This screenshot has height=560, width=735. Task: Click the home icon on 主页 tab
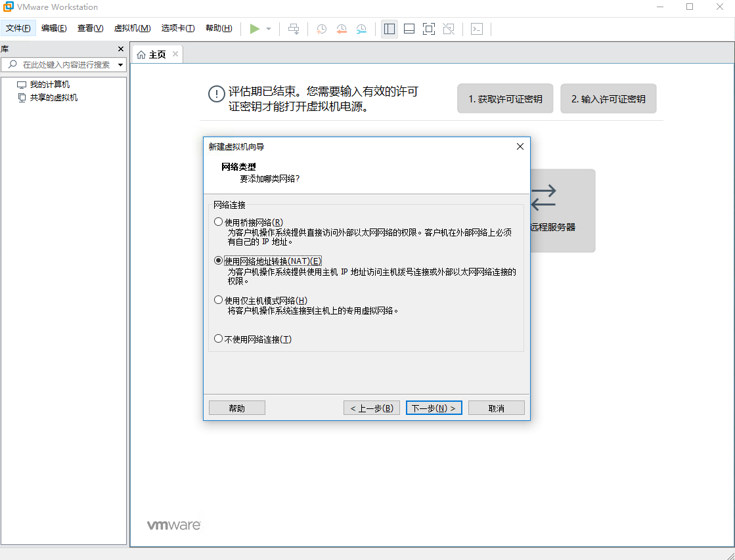141,55
